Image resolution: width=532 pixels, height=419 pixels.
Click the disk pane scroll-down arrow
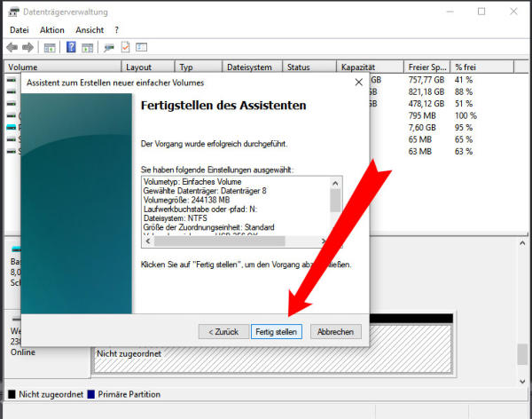pyautogui.click(x=522, y=382)
